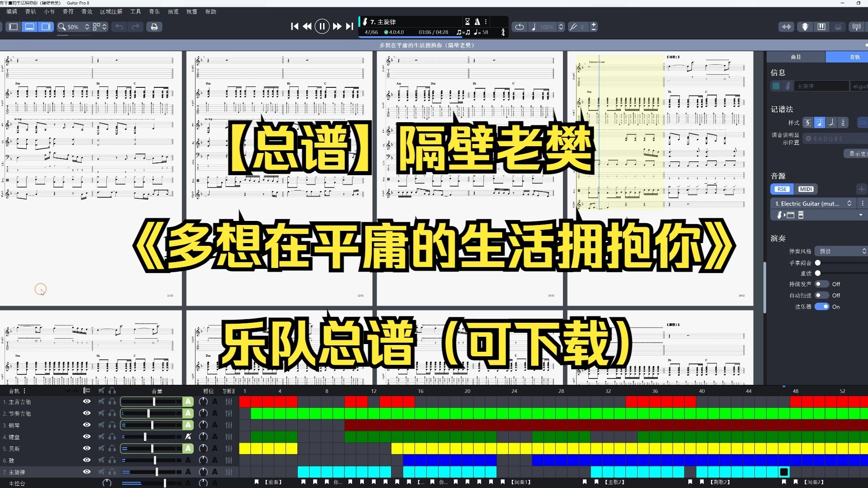Click the redo arrow icon
Viewport: 868px width, 488px height.
coord(135,27)
